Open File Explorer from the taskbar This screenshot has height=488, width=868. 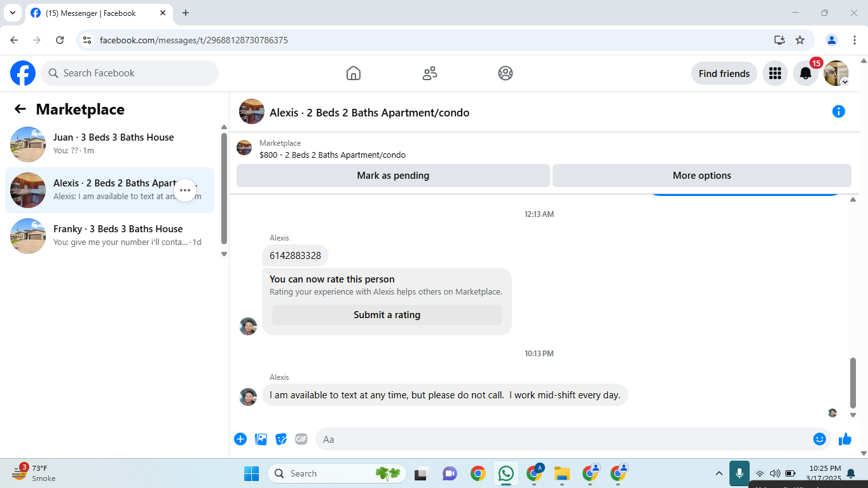tap(561, 473)
